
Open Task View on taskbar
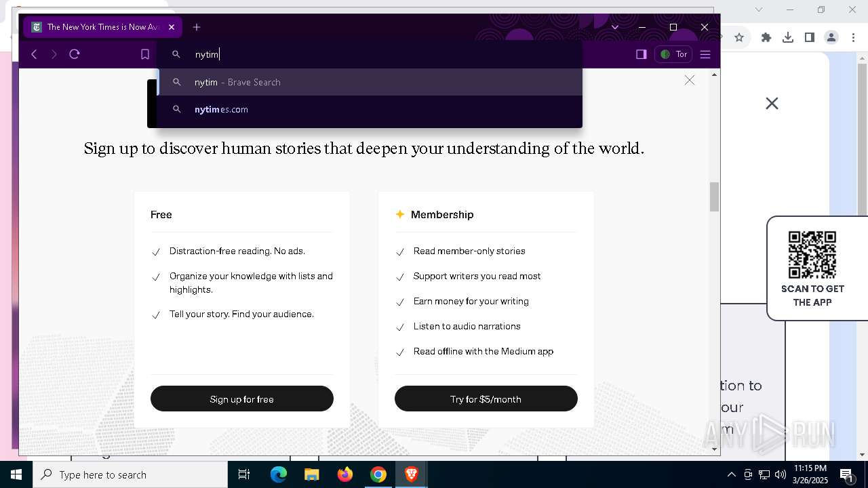pyautogui.click(x=244, y=474)
